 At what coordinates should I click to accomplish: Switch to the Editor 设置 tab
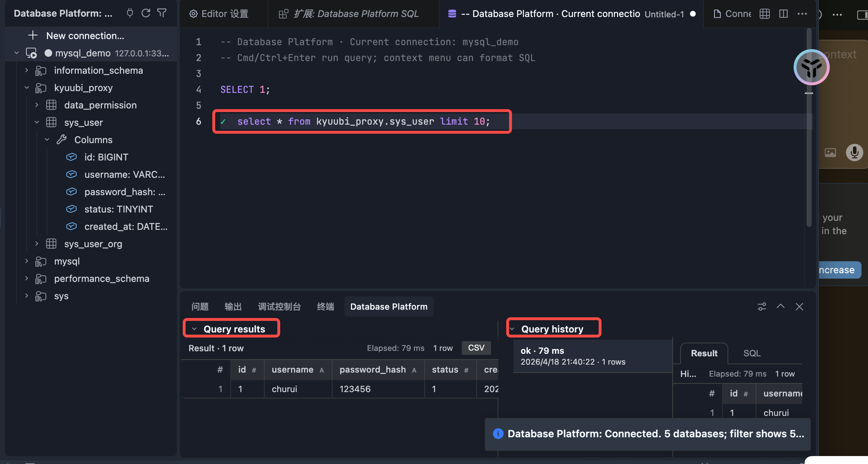pos(224,14)
